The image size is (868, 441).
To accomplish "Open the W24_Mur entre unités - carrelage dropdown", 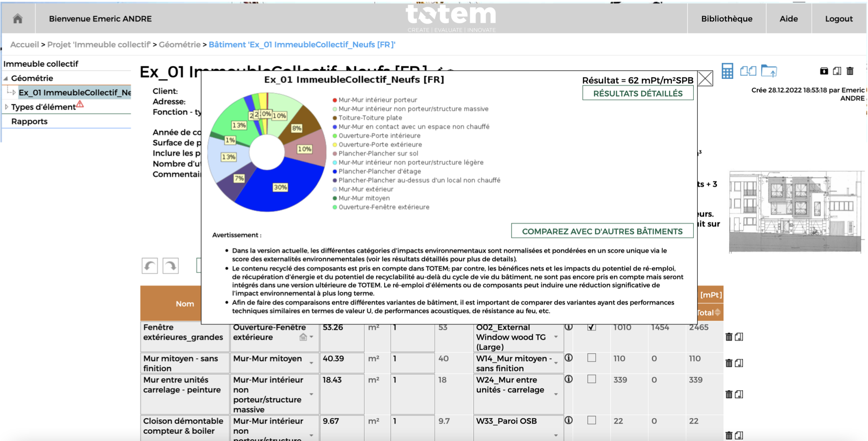I will pyautogui.click(x=556, y=394).
